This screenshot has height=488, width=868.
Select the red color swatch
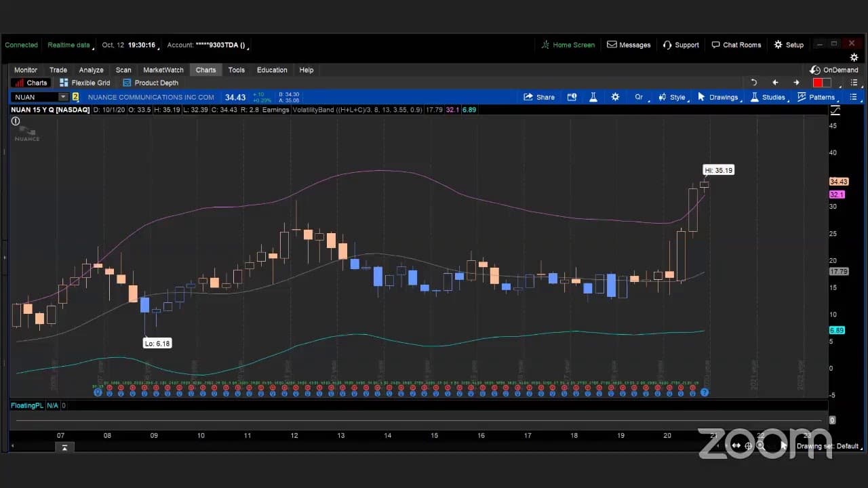tap(818, 83)
